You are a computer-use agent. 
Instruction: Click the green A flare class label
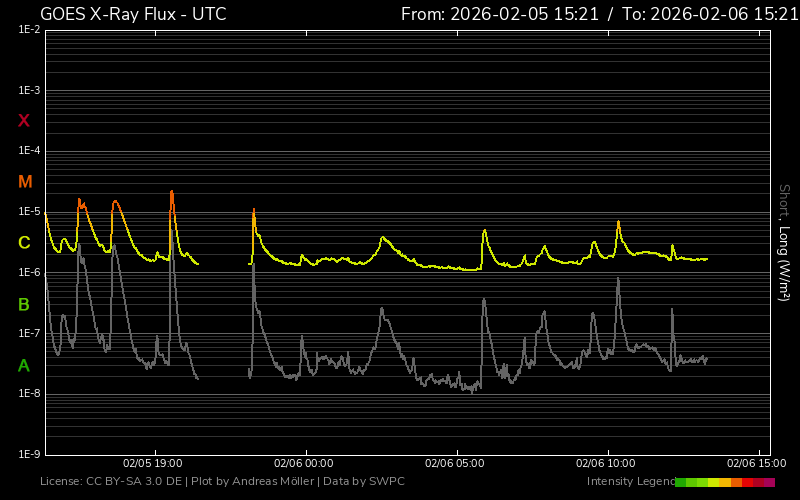click(x=24, y=366)
